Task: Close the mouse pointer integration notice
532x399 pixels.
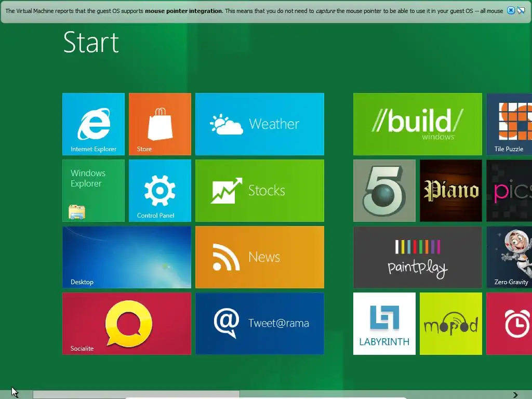Action: pos(511,10)
